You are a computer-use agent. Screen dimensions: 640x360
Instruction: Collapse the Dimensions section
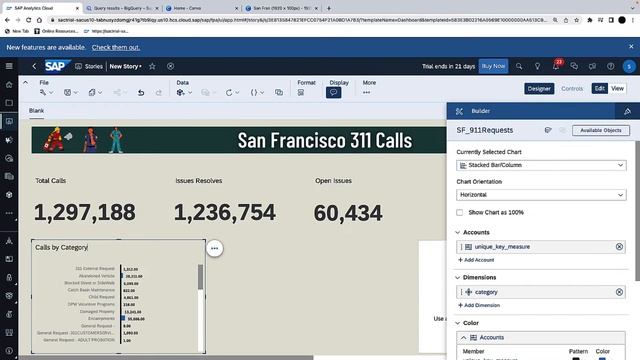pyautogui.click(x=458, y=278)
